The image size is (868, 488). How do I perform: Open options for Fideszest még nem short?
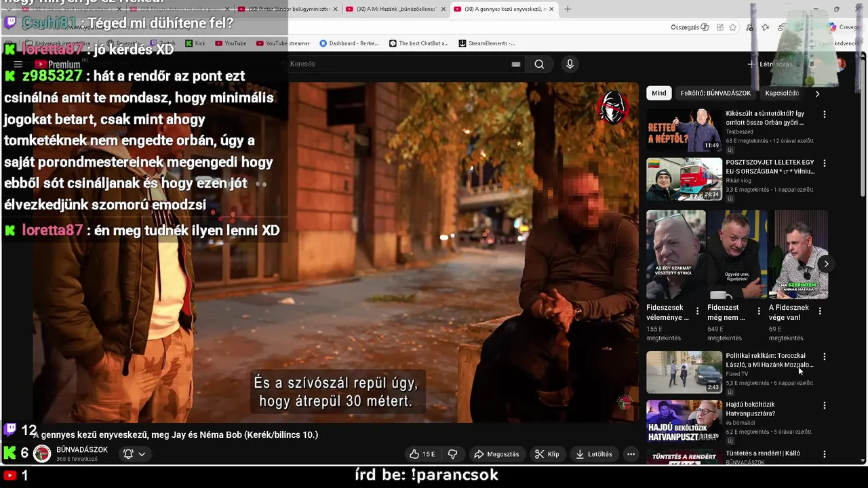pyautogui.click(x=759, y=311)
